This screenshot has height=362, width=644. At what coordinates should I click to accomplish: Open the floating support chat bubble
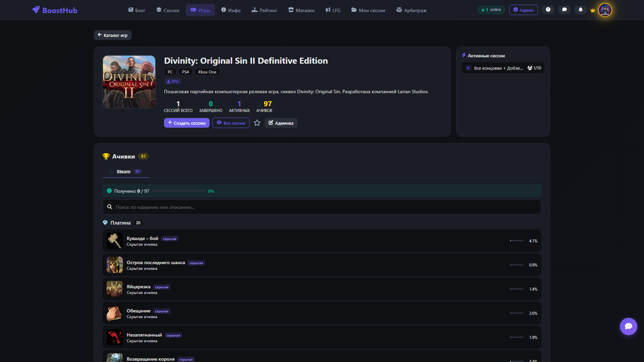coord(628,326)
